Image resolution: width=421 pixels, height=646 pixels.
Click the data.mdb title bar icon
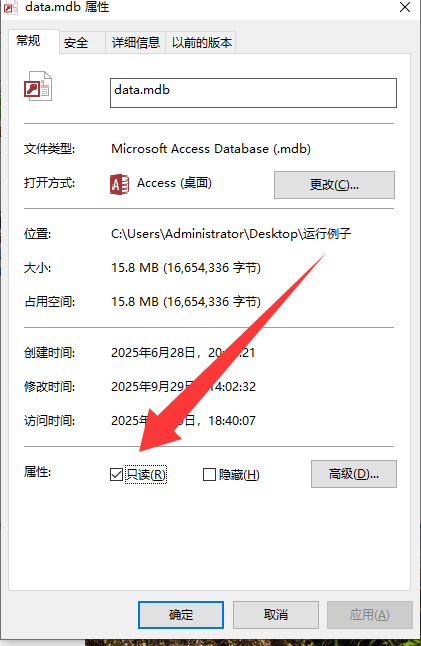pyautogui.click(x=10, y=7)
